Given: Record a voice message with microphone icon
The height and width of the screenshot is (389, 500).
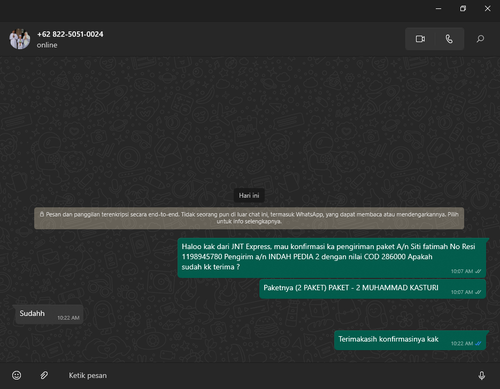Looking at the screenshot, I should tap(482, 376).
